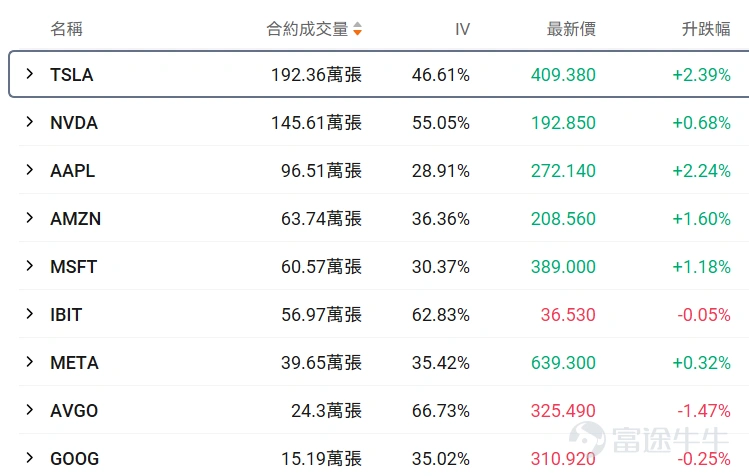Click AVGO latest price 325.490

pyautogui.click(x=563, y=411)
